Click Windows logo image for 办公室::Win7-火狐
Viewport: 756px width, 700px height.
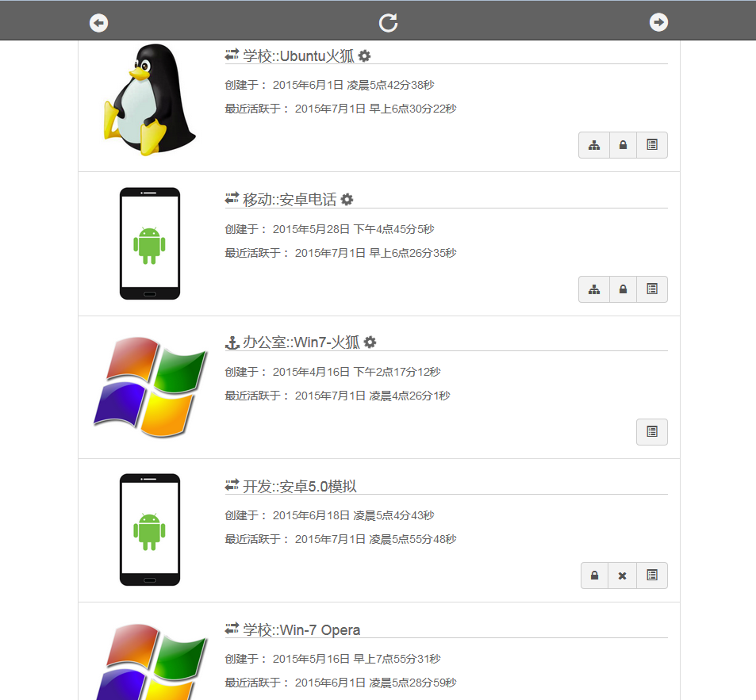point(149,387)
